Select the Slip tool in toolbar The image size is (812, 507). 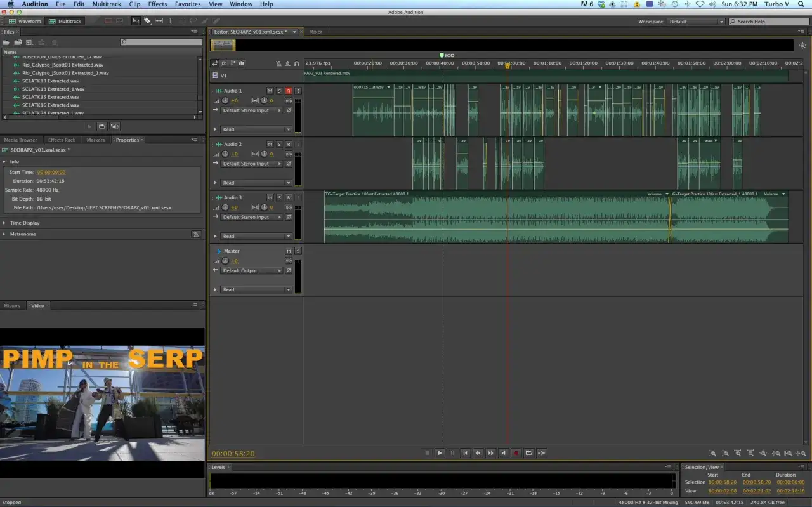[159, 21]
